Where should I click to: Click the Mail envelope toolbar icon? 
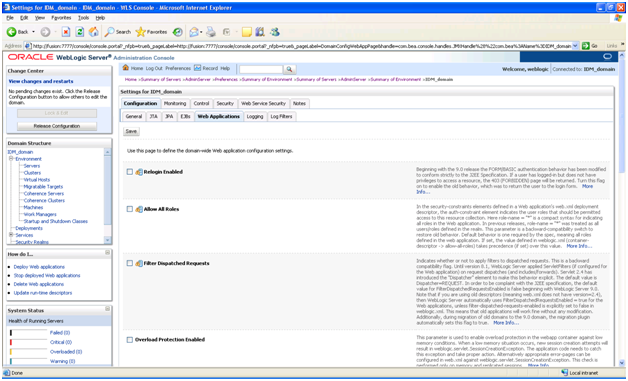pyautogui.click(x=194, y=32)
